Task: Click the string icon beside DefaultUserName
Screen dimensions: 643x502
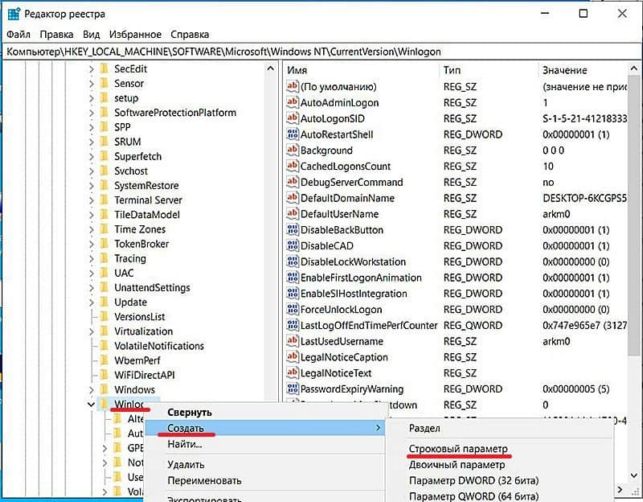Action: click(292, 214)
